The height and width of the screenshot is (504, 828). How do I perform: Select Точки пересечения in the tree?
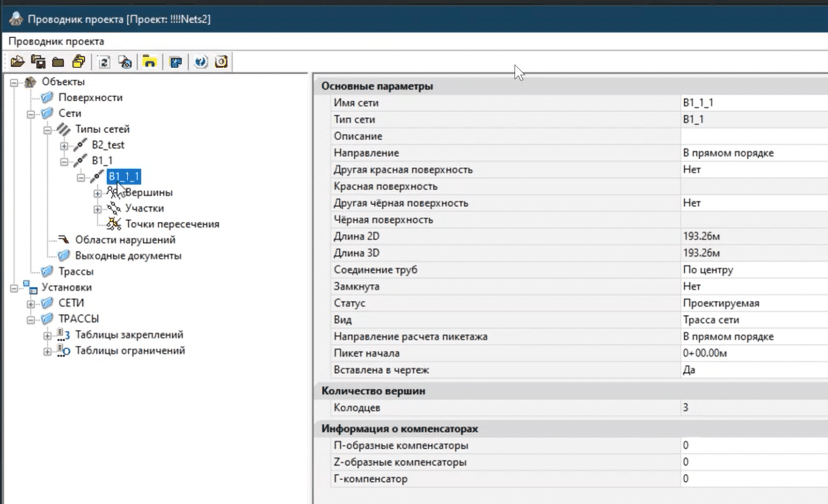[172, 224]
